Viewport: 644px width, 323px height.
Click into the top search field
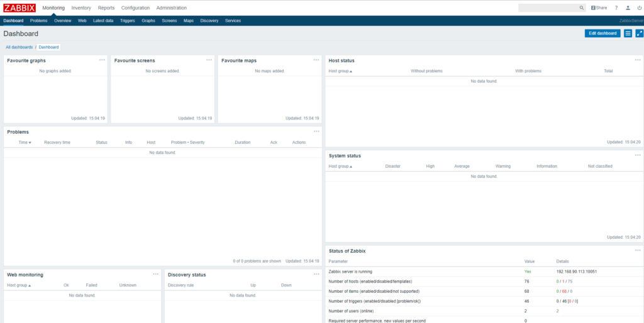(547, 8)
